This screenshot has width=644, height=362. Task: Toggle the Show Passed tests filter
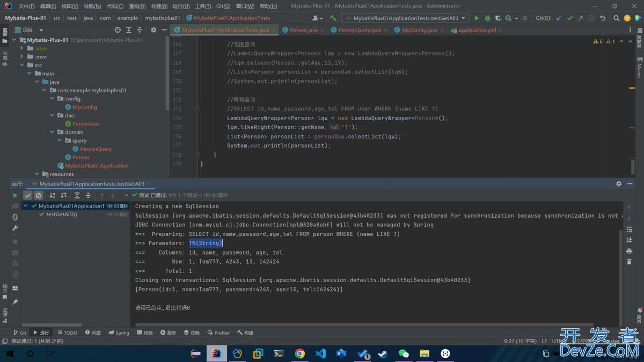28,195
